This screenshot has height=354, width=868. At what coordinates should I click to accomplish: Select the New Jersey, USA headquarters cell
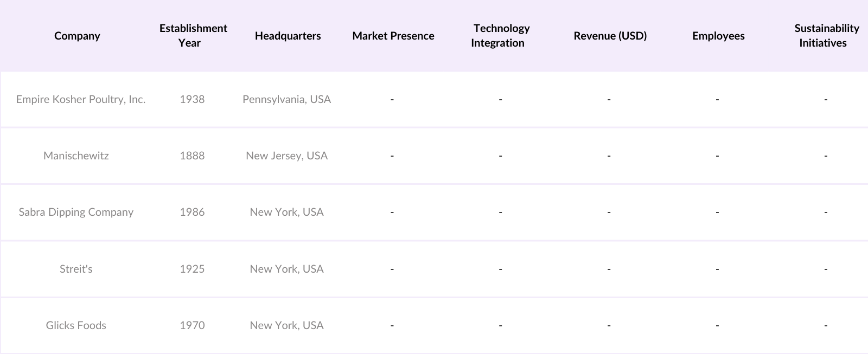click(x=286, y=156)
